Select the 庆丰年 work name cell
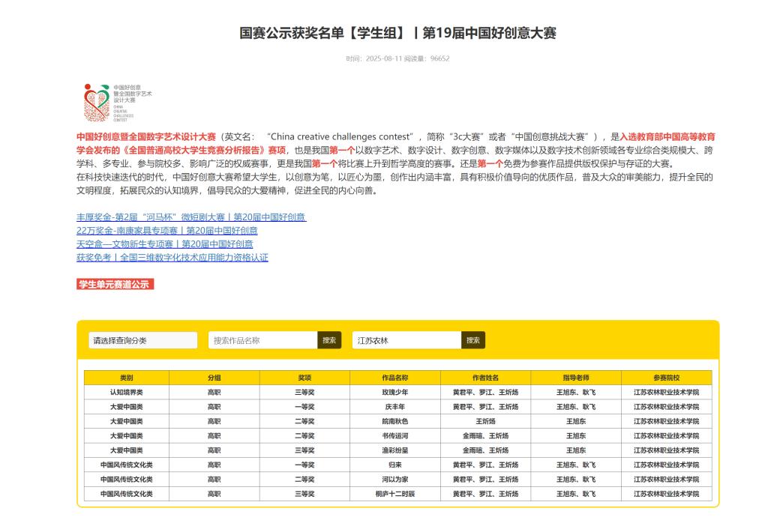 pyautogui.click(x=395, y=406)
